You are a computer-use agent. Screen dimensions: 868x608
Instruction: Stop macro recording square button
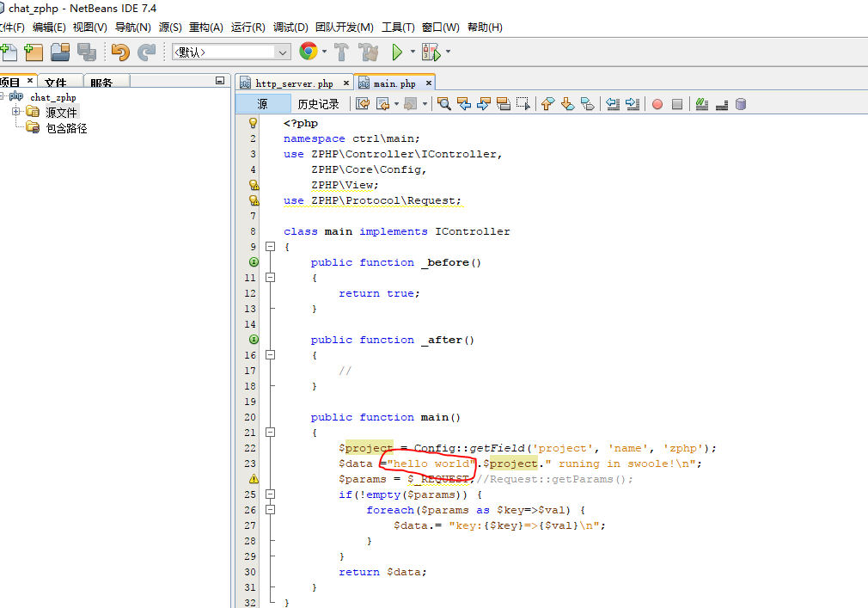(677, 104)
